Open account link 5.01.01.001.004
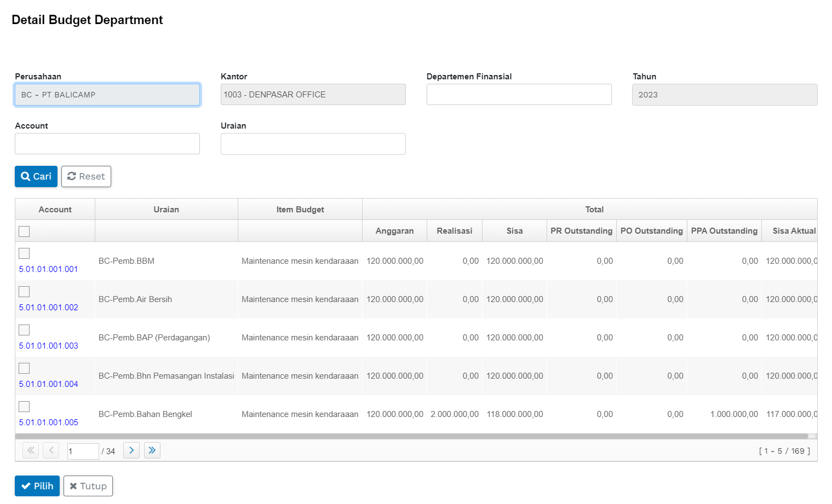The image size is (832, 504). [49, 384]
